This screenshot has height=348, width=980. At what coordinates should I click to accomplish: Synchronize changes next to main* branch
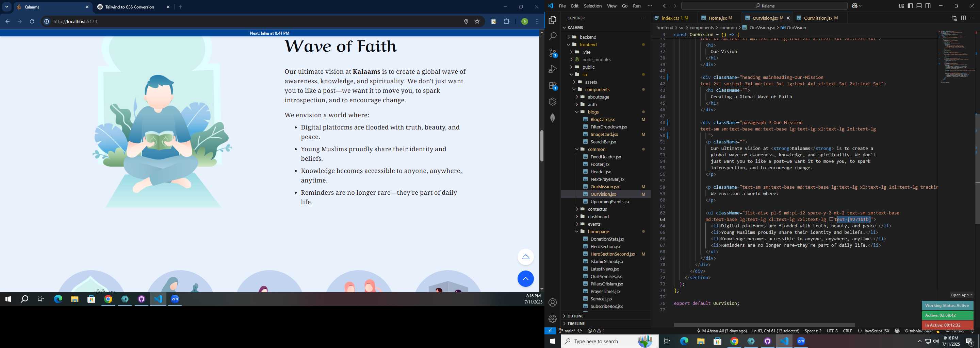(x=580, y=331)
